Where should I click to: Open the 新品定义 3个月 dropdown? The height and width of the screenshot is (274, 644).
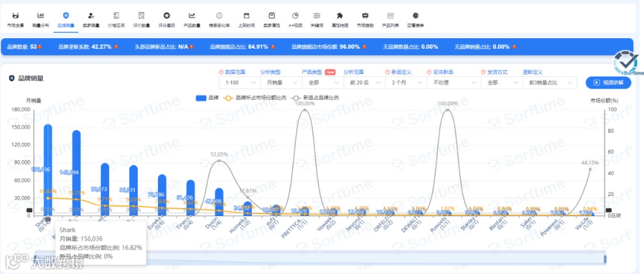[x=406, y=82]
